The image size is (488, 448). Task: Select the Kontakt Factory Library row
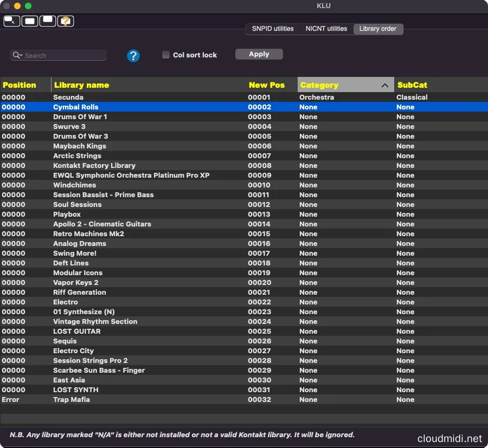(x=94, y=166)
